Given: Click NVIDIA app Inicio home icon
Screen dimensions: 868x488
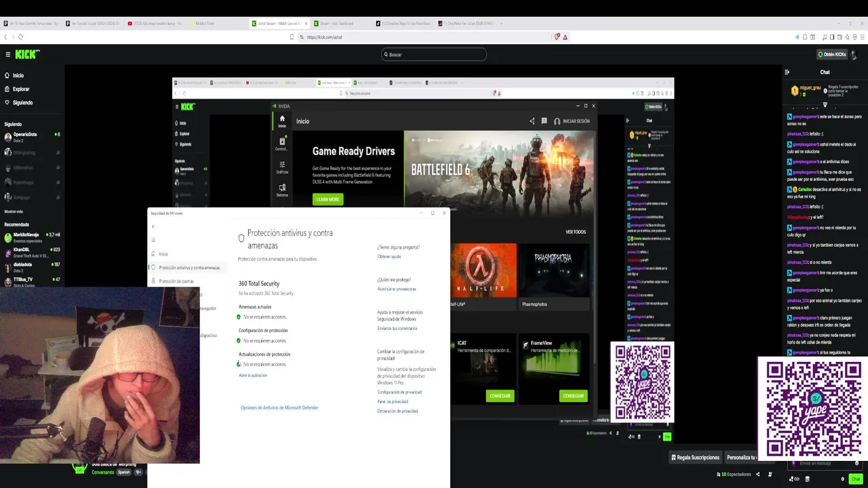Looking at the screenshot, I should coord(282,121).
